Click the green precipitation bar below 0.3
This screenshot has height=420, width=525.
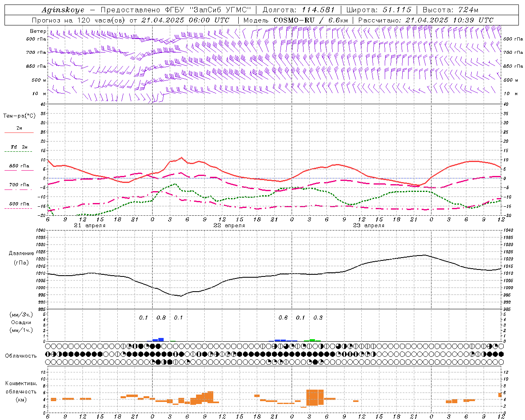tap(312, 340)
